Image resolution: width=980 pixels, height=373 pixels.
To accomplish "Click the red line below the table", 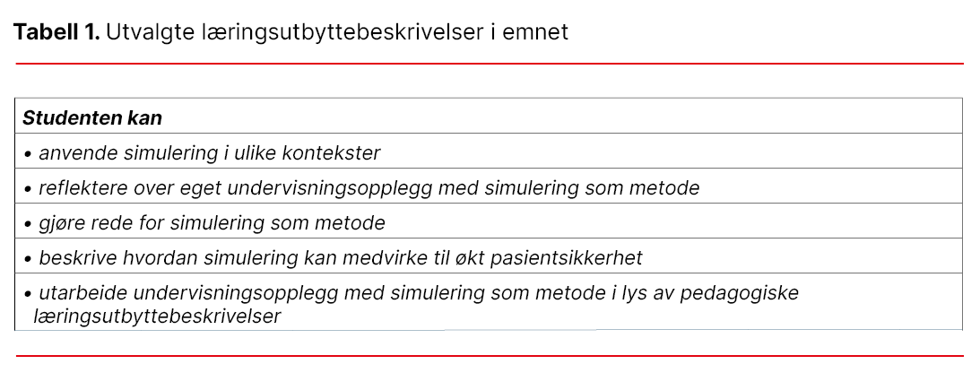I will click(490, 356).
